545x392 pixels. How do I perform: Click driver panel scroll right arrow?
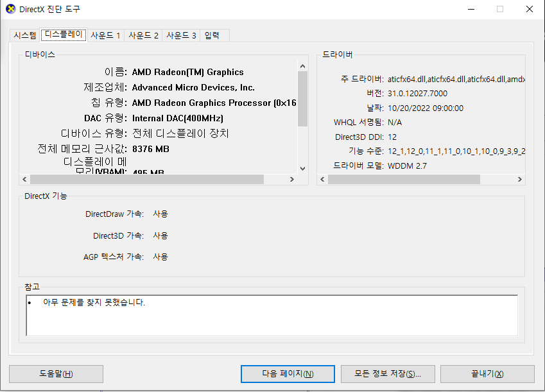[519, 180]
